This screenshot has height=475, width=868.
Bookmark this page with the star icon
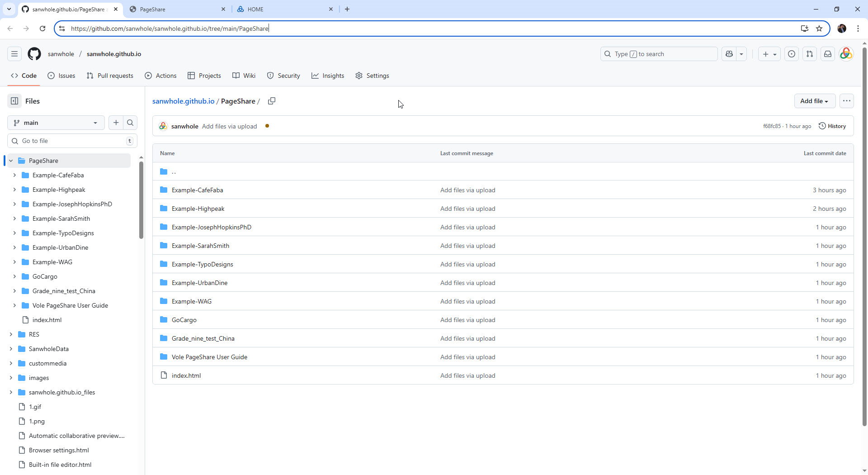pos(819,28)
